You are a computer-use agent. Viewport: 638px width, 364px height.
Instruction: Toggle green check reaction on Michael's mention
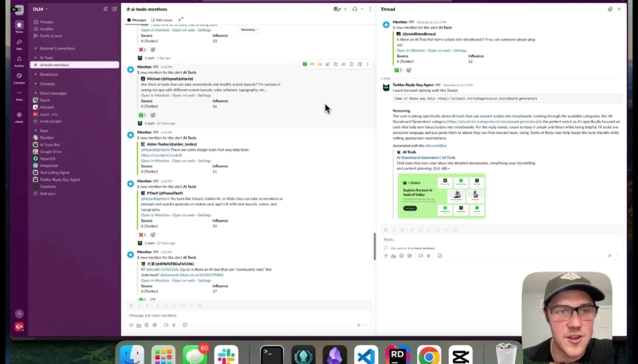(x=142, y=115)
